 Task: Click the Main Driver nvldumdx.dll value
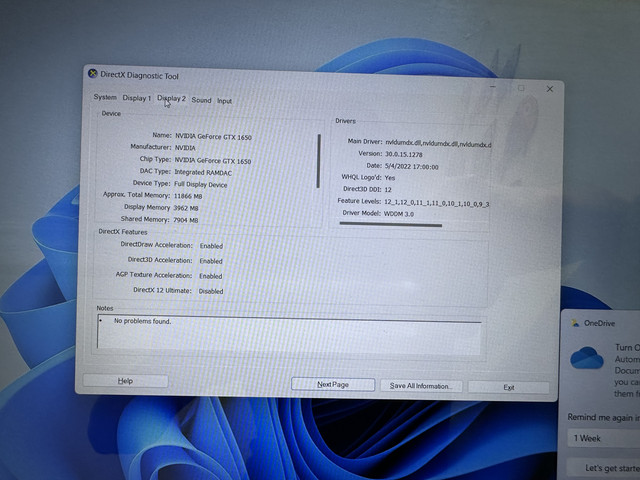[x=438, y=143]
